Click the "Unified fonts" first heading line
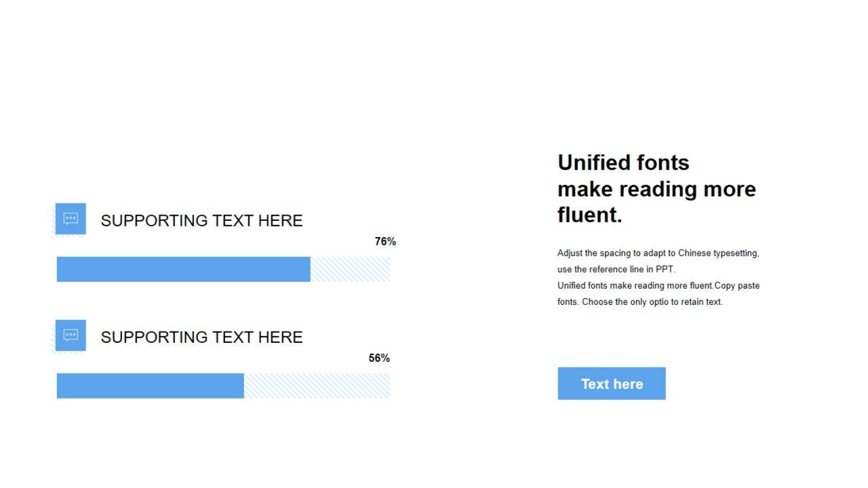 pyautogui.click(x=623, y=163)
